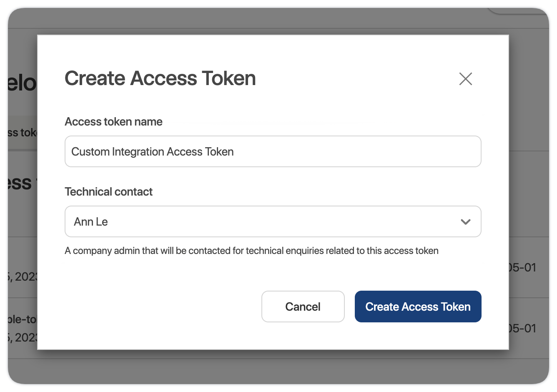Click the "Custom Integration Access Token" text

[x=153, y=152]
